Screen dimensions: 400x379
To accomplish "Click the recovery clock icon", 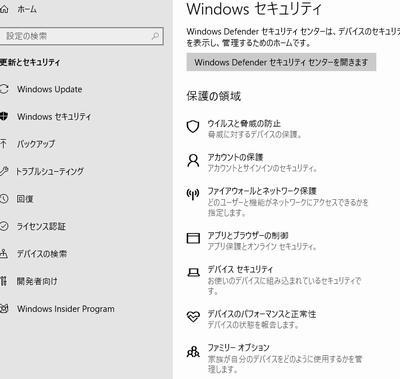I will (4, 199).
